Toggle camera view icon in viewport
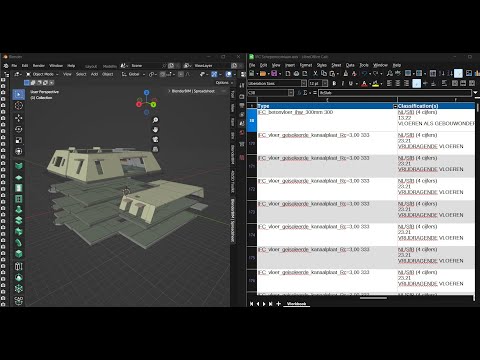This screenshot has width=480, height=360. point(155,139)
